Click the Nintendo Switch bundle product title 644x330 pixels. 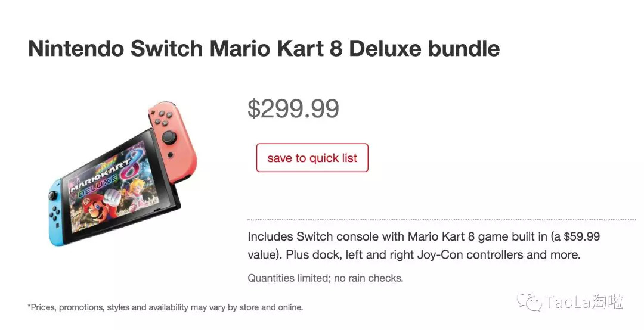264,49
